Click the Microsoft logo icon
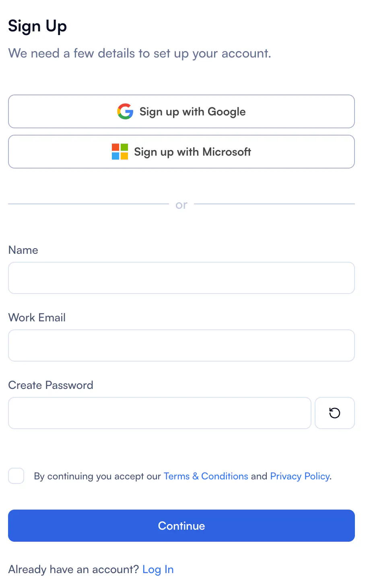The width and height of the screenshot is (371, 588). coord(120,152)
